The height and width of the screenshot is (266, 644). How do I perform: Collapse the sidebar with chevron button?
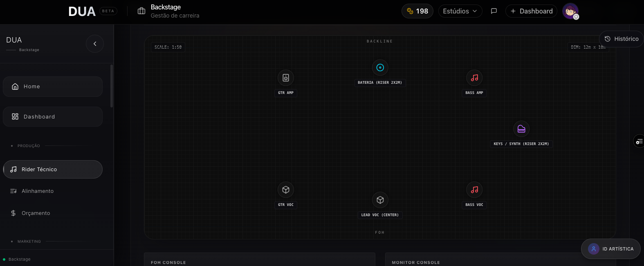pyautogui.click(x=95, y=44)
